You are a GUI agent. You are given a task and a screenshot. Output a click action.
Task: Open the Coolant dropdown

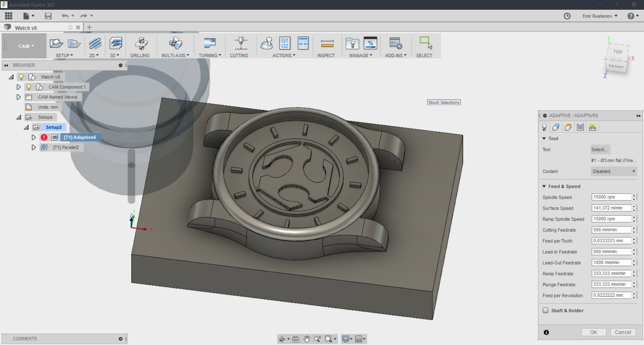click(x=613, y=171)
